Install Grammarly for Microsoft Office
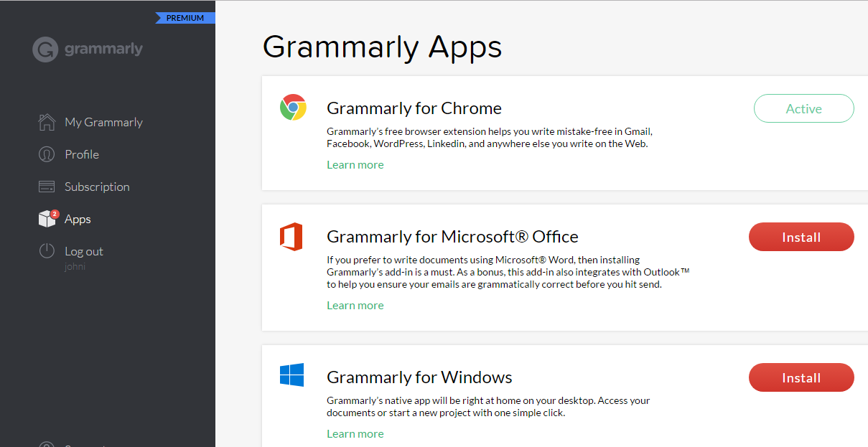 tap(801, 237)
